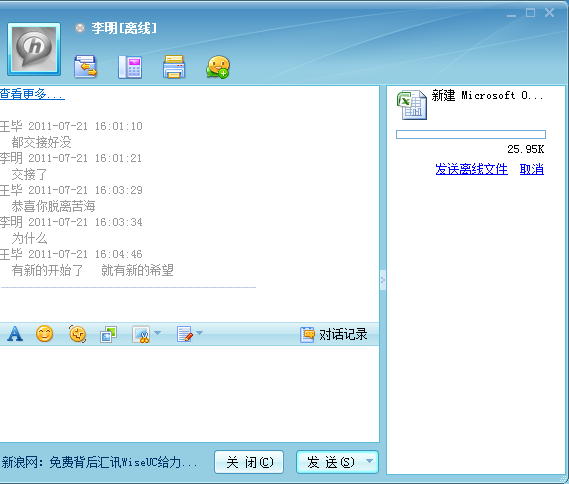Add contact via chat bubble plus icon

point(218,67)
